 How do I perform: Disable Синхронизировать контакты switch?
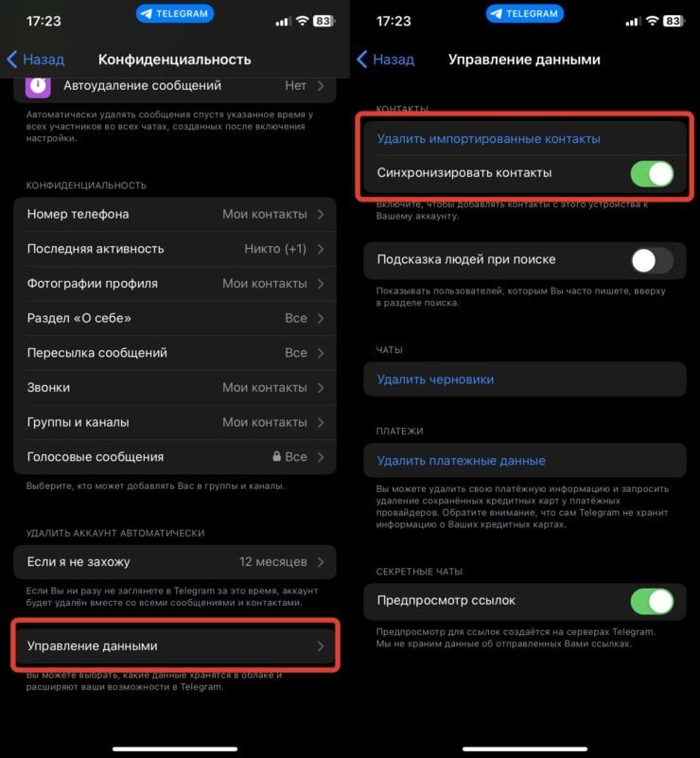(652, 173)
